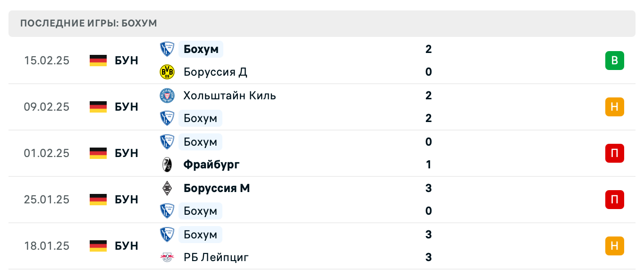Viewport: 644px width, 280px height.
Task: Click the ПОСЛЕДНИЕ ИГРЫ: БОХУМ header
Action: pos(89,23)
